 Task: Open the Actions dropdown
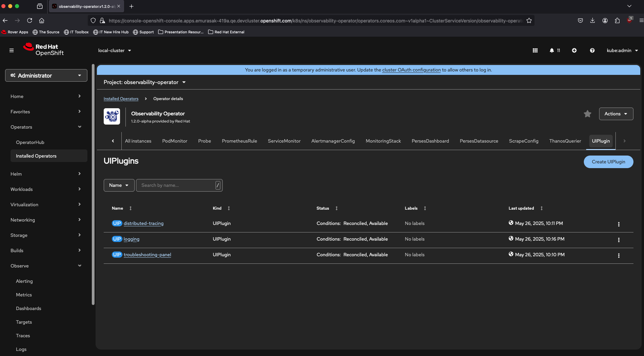click(616, 114)
